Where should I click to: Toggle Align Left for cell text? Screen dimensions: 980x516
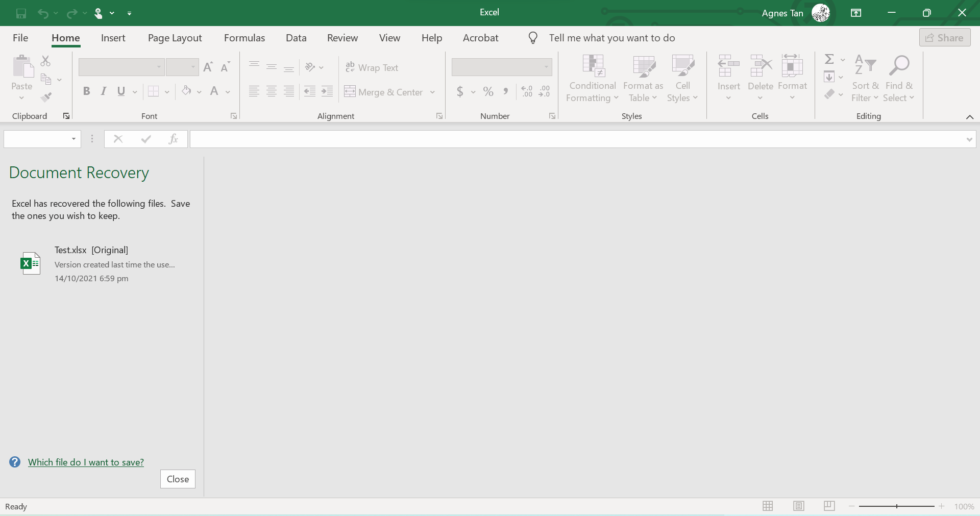coord(254,91)
